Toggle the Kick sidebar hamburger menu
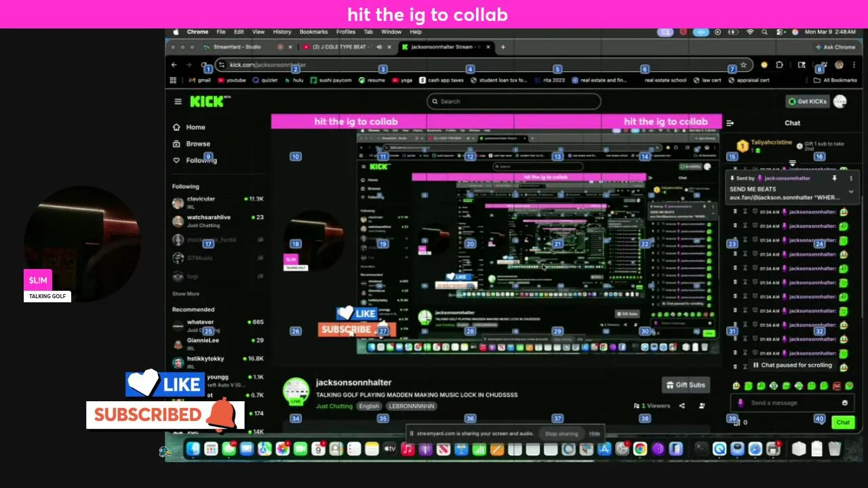Image resolution: width=868 pixels, height=488 pixels. point(178,102)
